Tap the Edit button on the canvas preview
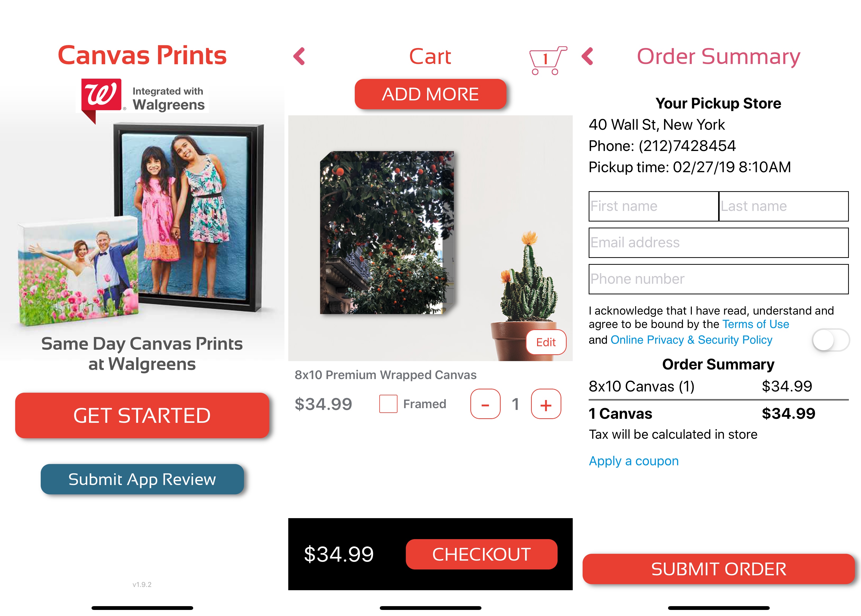Image resolution: width=861 pixels, height=616 pixels. pos(546,342)
